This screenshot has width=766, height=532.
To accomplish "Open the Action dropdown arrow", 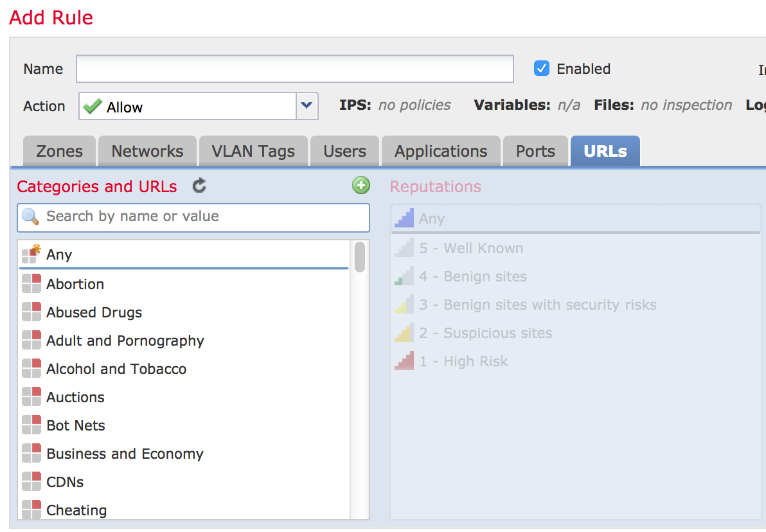I will (x=307, y=106).
